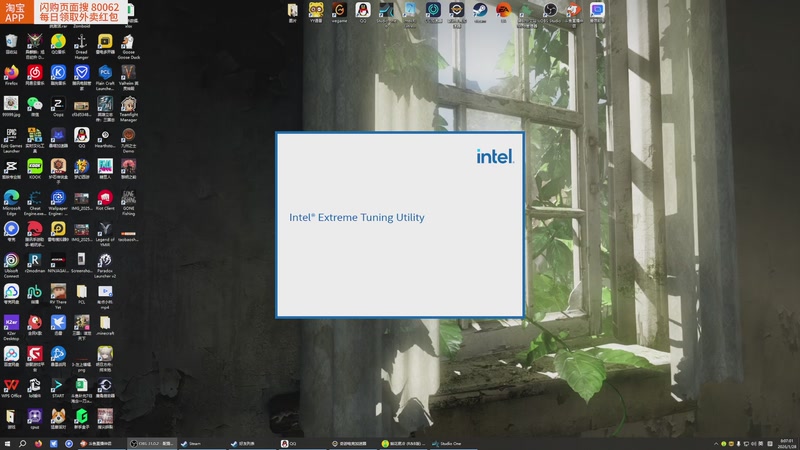Switch to OBS window on taskbar
This screenshot has height=450, width=800.
[151, 443]
